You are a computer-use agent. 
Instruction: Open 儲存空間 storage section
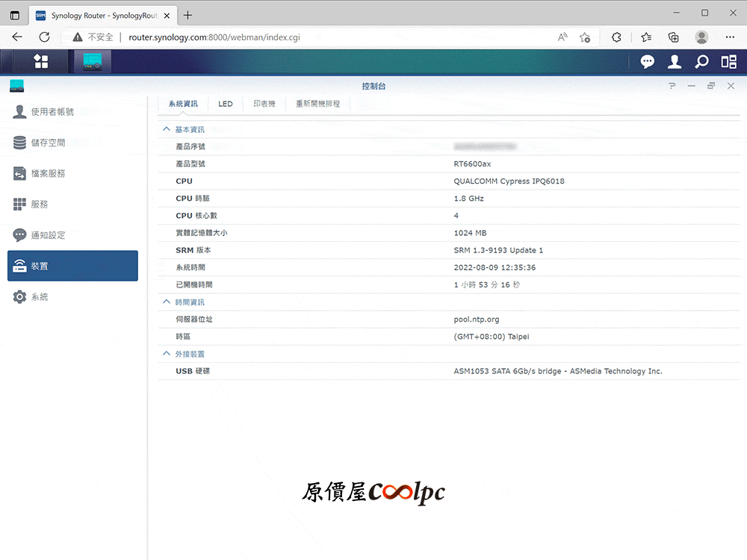[x=73, y=143]
